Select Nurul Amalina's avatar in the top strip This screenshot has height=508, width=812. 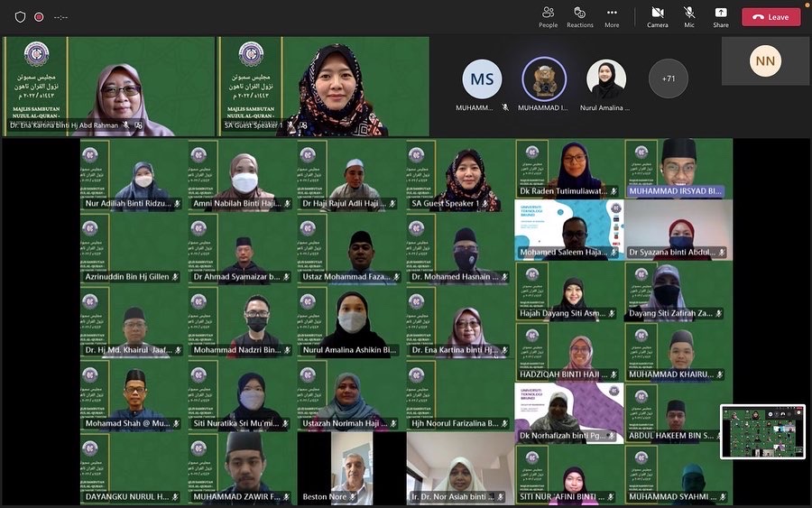606,79
